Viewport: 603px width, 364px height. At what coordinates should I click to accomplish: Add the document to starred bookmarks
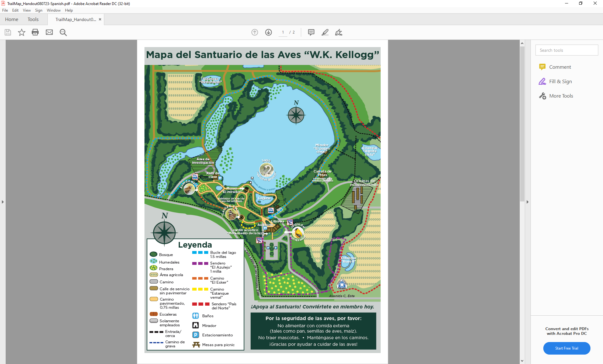[x=21, y=32]
